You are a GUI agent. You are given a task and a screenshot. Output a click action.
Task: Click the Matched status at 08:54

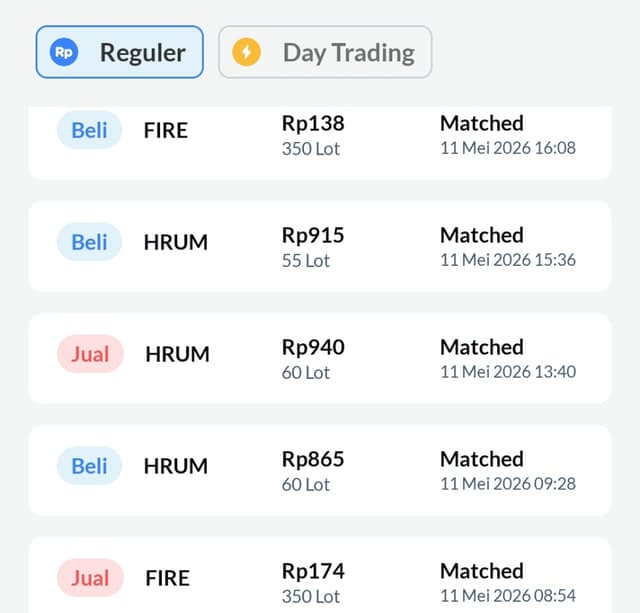tap(482, 571)
